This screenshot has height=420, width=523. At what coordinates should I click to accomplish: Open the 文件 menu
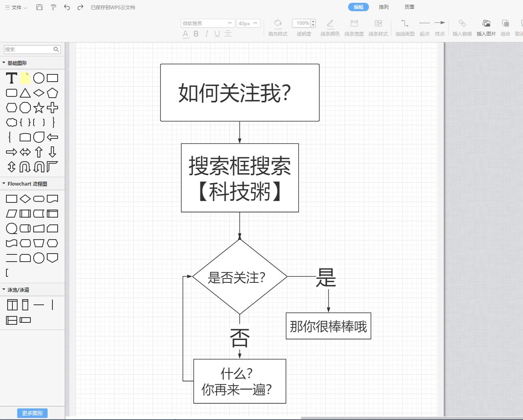[16, 7]
